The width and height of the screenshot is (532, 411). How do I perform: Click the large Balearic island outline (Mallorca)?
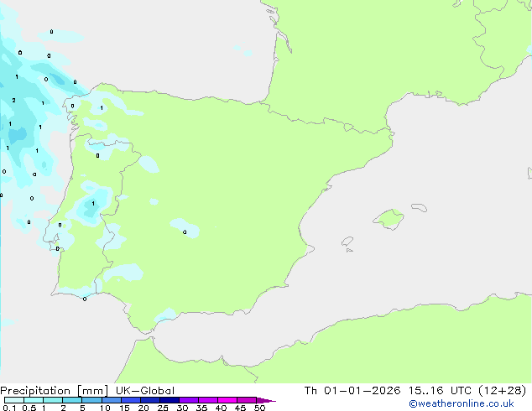click(389, 219)
